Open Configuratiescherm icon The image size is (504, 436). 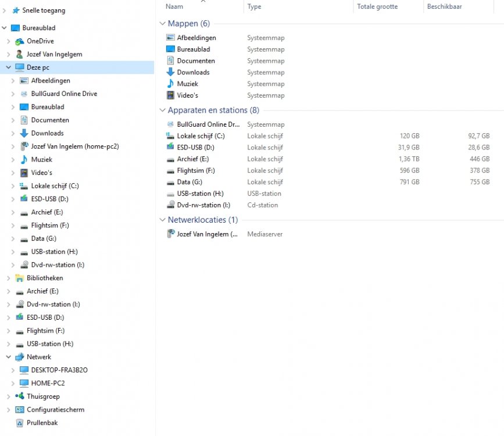click(20, 410)
